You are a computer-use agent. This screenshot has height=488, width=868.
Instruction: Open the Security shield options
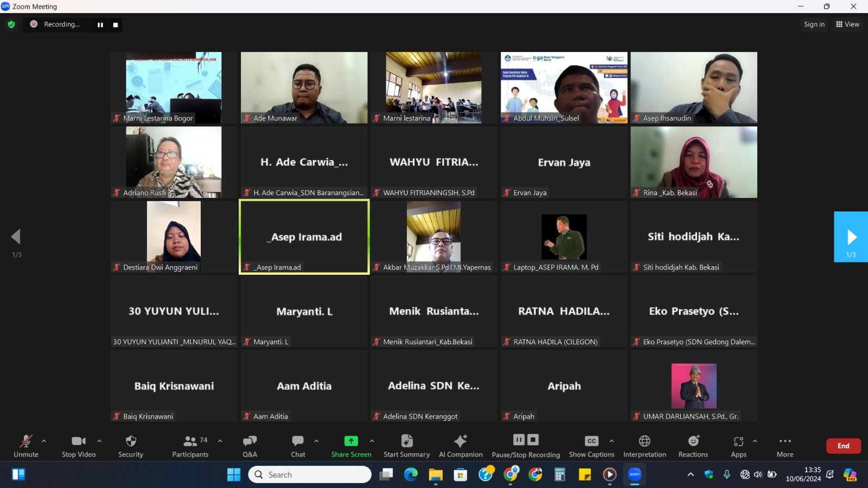(x=131, y=446)
